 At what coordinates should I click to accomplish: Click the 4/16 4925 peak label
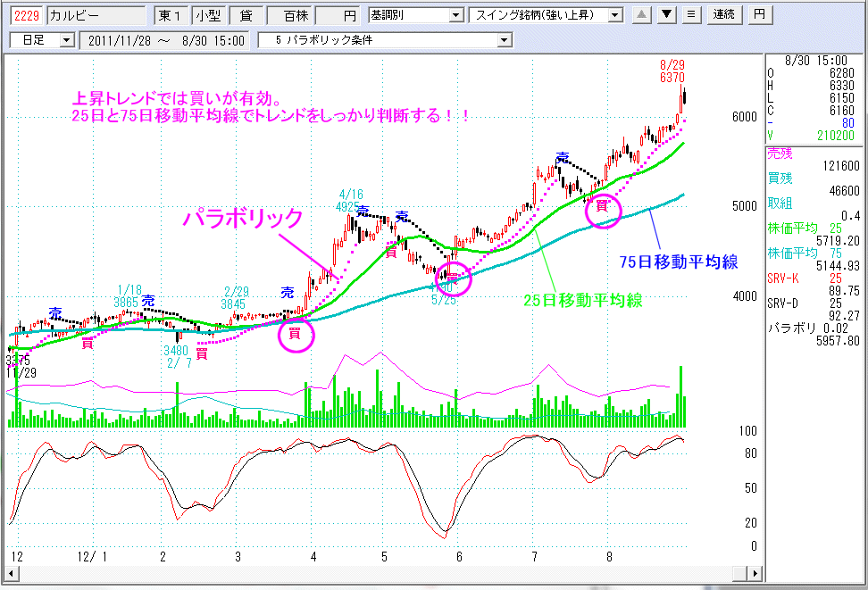pyautogui.click(x=350, y=200)
